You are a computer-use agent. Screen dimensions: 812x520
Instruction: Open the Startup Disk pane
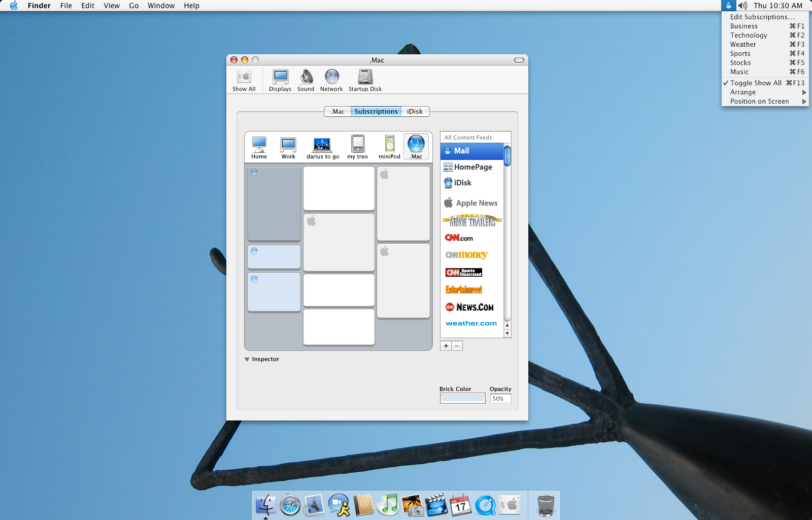click(365, 79)
